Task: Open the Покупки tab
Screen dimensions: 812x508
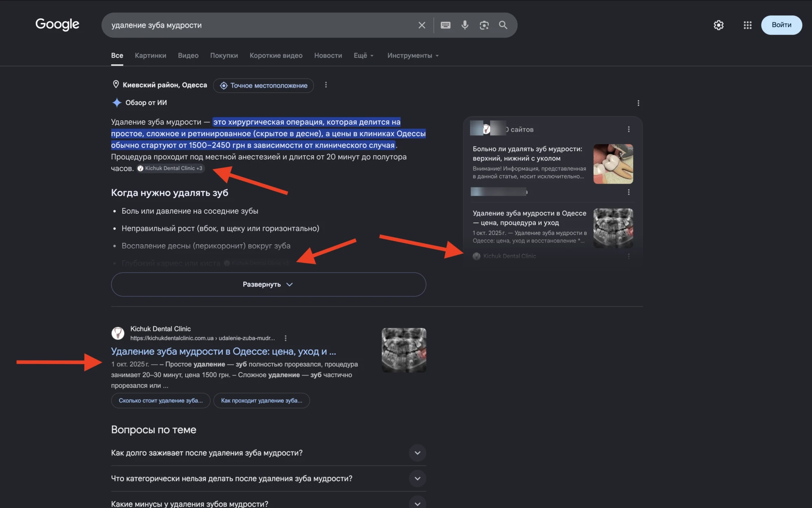Action: click(224, 56)
